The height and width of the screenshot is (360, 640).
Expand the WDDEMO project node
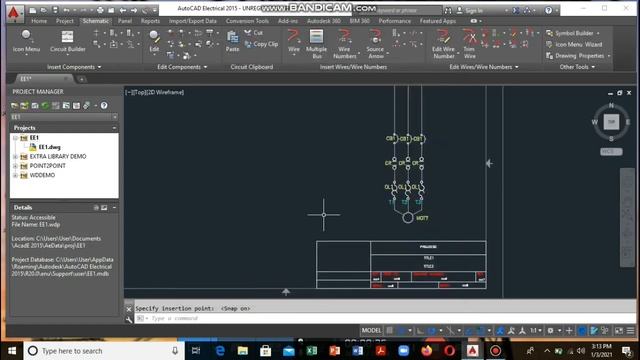point(16,176)
